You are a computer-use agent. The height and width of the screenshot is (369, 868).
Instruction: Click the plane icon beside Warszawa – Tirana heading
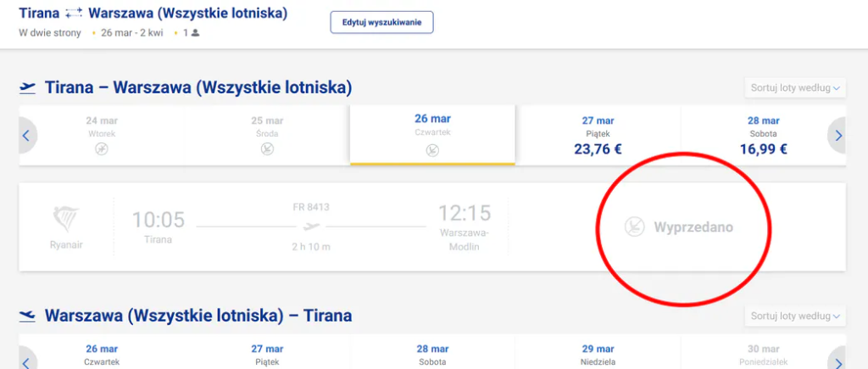click(28, 316)
